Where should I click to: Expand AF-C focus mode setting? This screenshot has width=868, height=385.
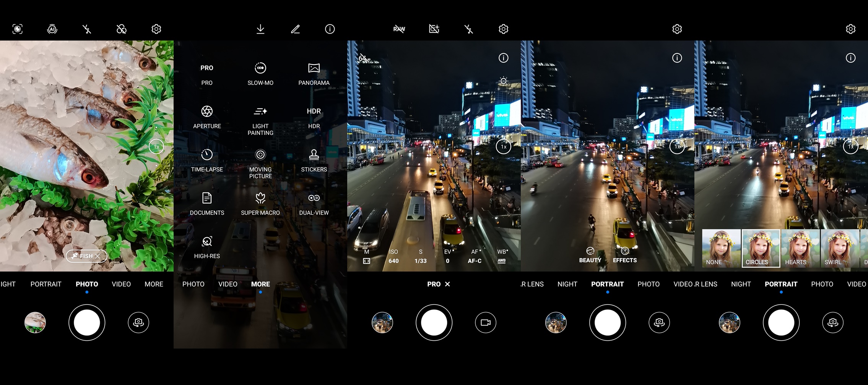tap(475, 257)
